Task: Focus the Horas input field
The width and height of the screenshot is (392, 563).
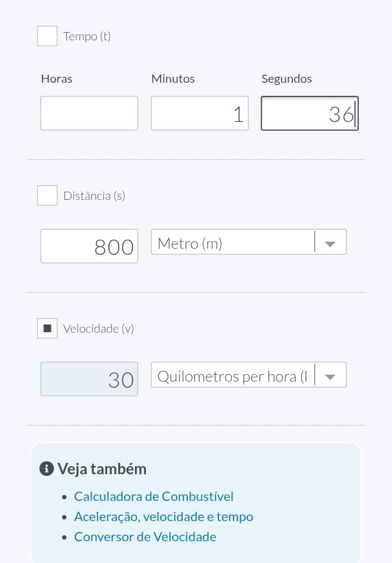Action: coord(89,113)
